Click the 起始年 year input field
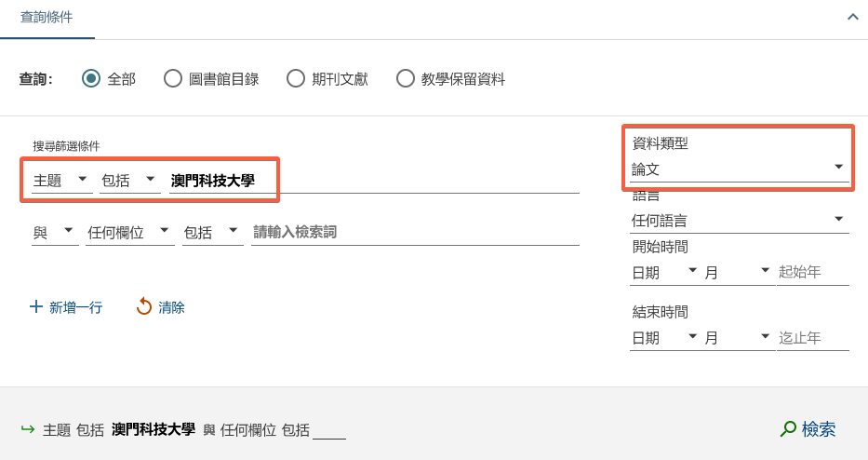868x460 pixels. 812,272
